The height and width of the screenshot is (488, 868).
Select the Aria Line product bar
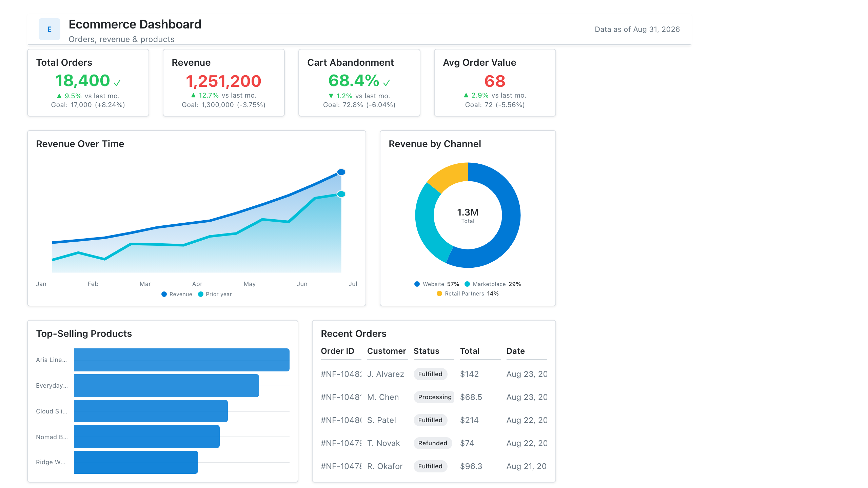tap(181, 360)
